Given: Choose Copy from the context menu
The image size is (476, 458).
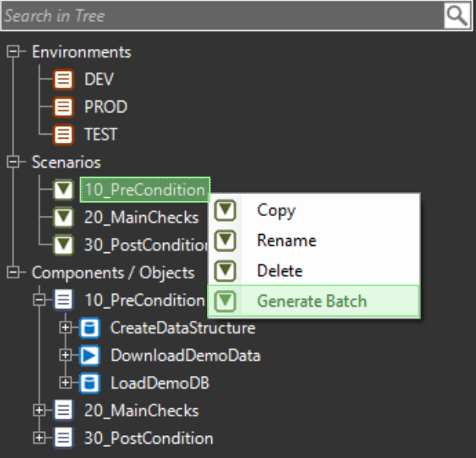Looking at the screenshot, I should (x=314, y=210).
